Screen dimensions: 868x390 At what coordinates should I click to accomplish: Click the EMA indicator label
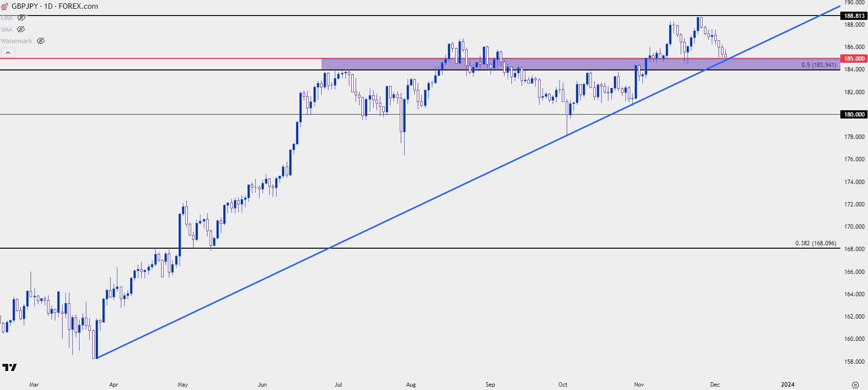pyautogui.click(x=7, y=18)
